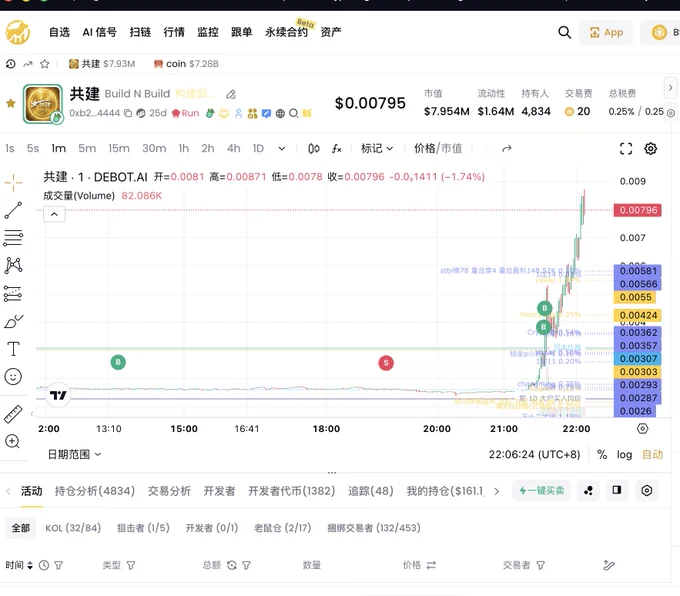
Task: Select the horizontal lines Fibonacci tool
Action: [13, 238]
